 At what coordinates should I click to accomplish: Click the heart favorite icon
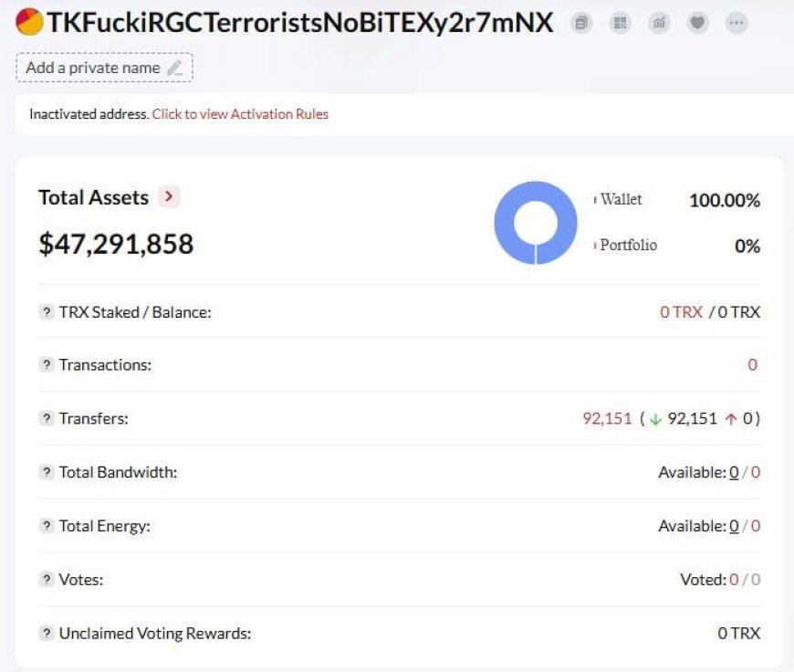tap(697, 23)
